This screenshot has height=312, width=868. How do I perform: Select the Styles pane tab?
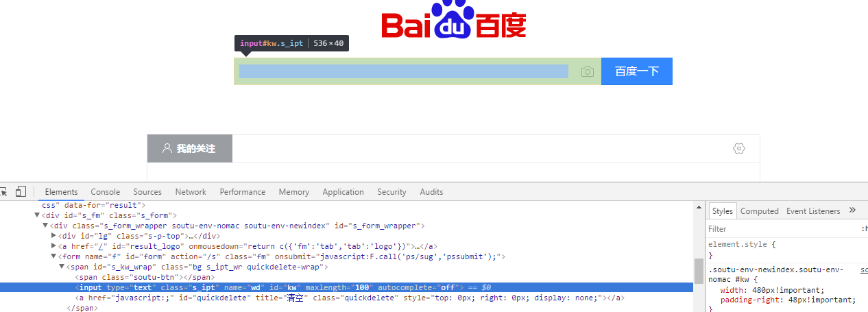point(722,211)
